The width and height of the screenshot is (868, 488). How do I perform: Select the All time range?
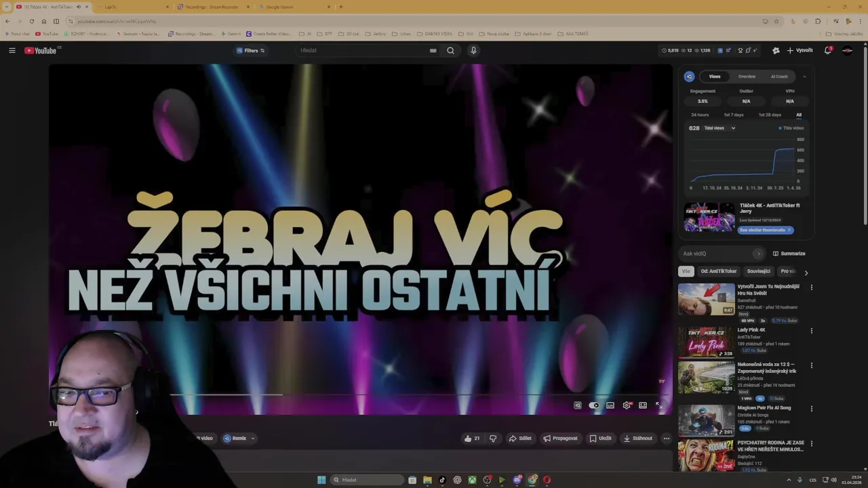(x=799, y=115)
